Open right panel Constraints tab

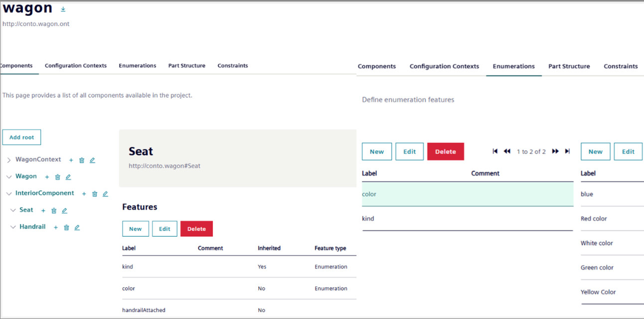click(621, 66)
